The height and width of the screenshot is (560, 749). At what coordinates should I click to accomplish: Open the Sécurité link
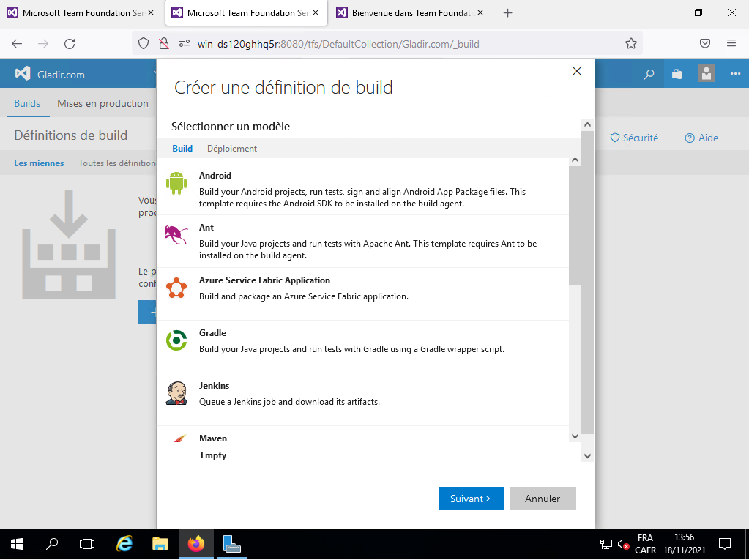[634, 138]
